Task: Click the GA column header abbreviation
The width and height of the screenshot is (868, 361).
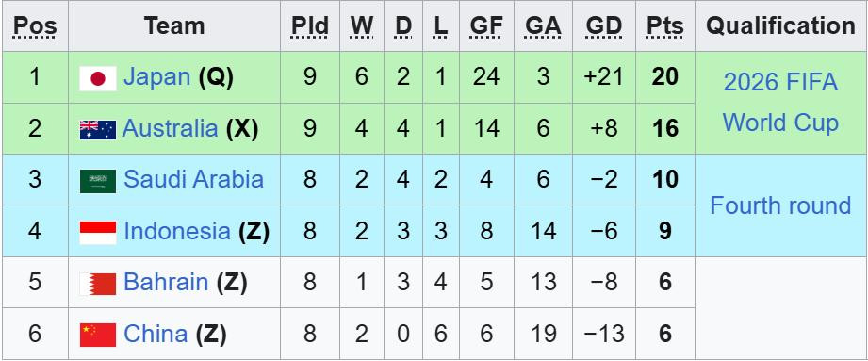Action: pyautogui.click(x=543, y=26)
